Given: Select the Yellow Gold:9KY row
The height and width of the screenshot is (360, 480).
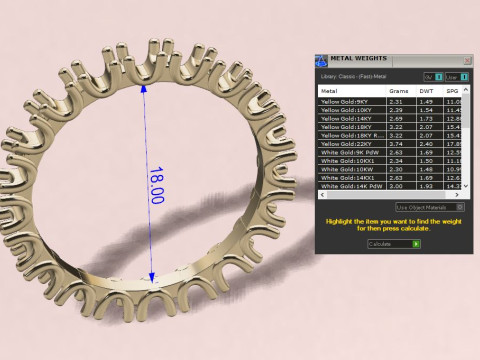Looking at the screenshot, I should (x=390, y=102).
